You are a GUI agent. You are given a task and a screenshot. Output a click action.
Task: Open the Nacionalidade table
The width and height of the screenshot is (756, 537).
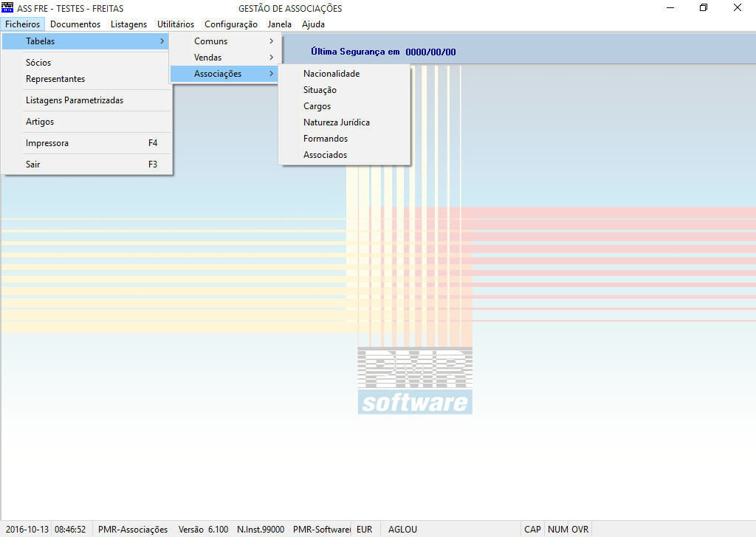(x=344, y=74)
